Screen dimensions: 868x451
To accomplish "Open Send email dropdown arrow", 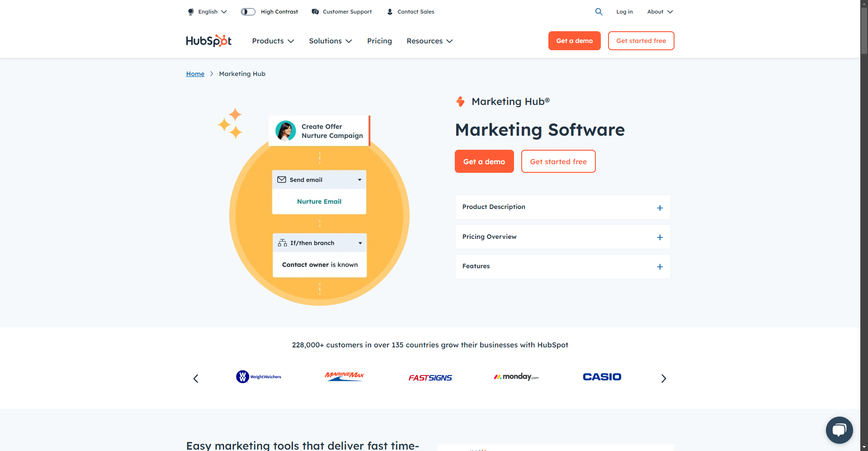I will coord(360,180).
